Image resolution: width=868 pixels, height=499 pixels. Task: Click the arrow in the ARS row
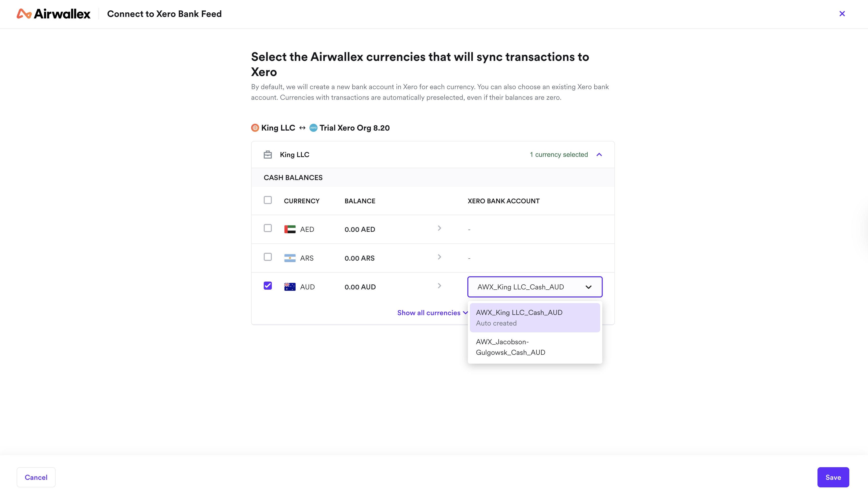pos(440,257)
